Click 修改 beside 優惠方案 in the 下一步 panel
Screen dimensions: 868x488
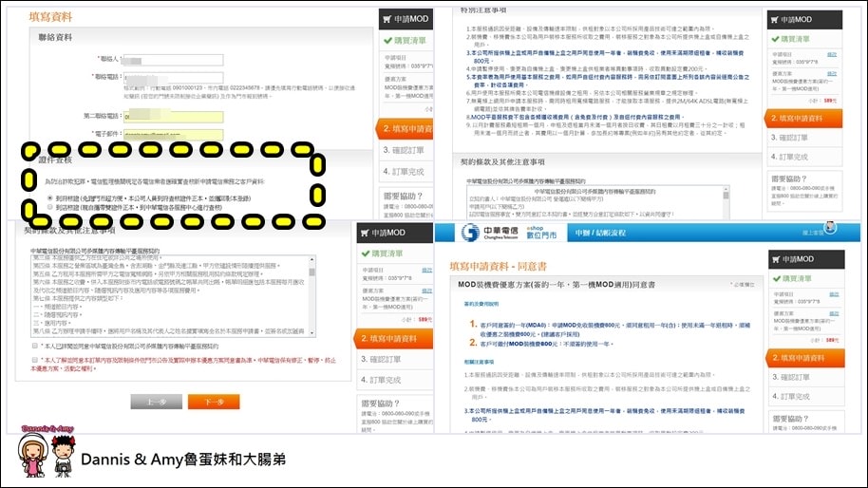426,291
